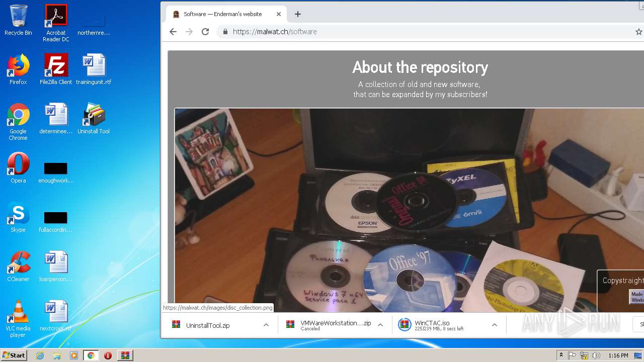
Task: Focus the address bar URL
Action: pyautogui.click(x=275, y=32)
